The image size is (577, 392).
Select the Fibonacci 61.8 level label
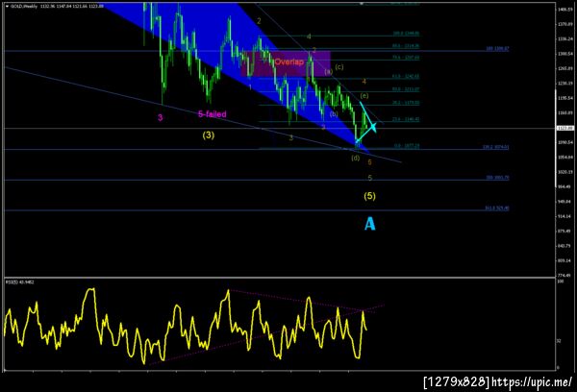coord(406,77)
